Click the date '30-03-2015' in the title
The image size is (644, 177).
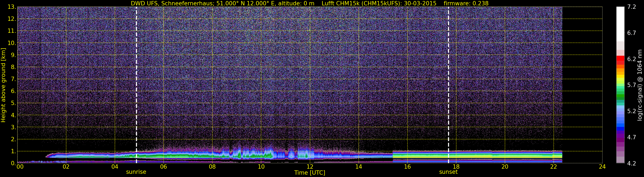coord(420,3)
